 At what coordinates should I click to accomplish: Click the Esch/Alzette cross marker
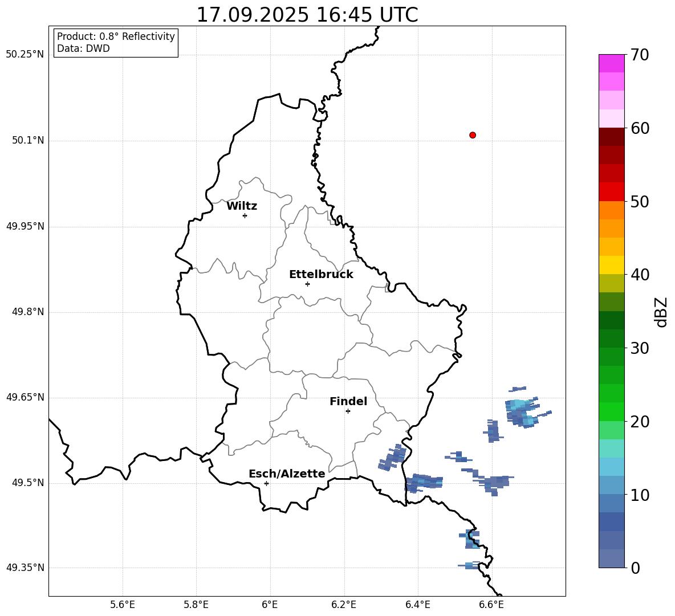click(x=266, y=483)
